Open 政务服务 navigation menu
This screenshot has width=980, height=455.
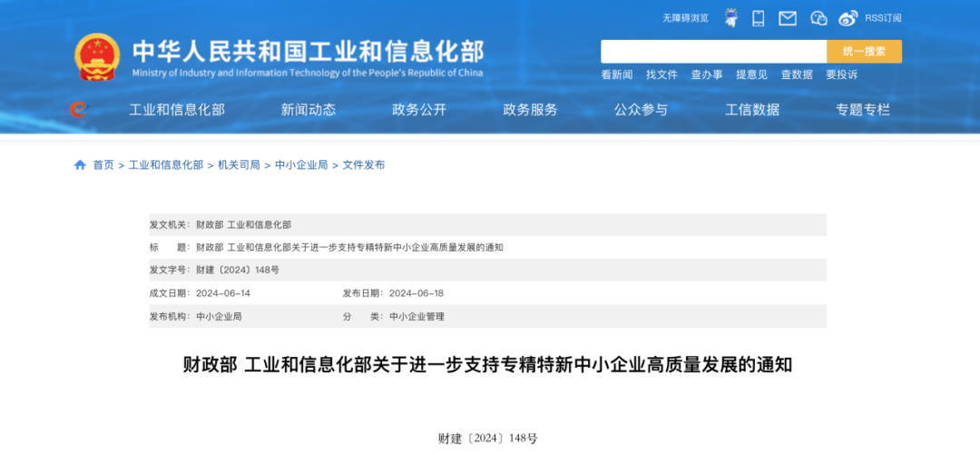[x=530, y=110]
